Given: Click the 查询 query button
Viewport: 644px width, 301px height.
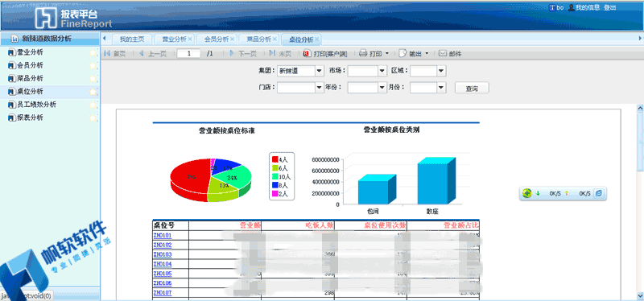Looking at the screenshot, I should coord(472,88).
